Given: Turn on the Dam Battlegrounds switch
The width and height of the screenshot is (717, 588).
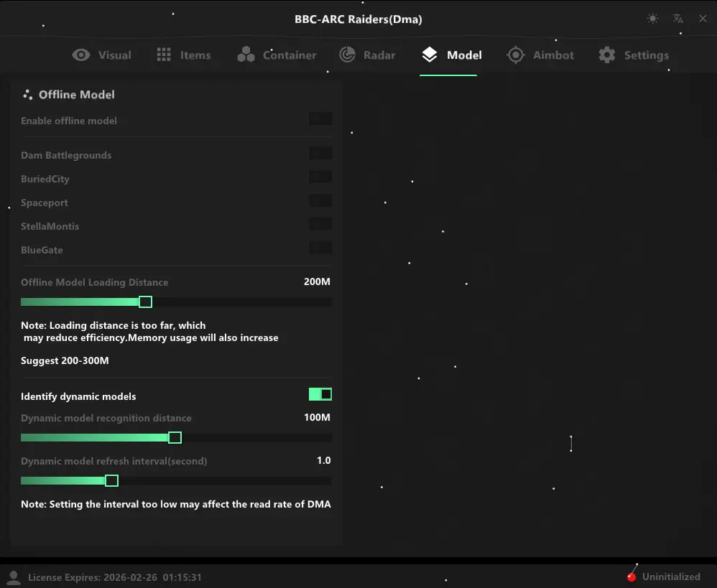Looking at the screenshot, I should pos(320,153).
